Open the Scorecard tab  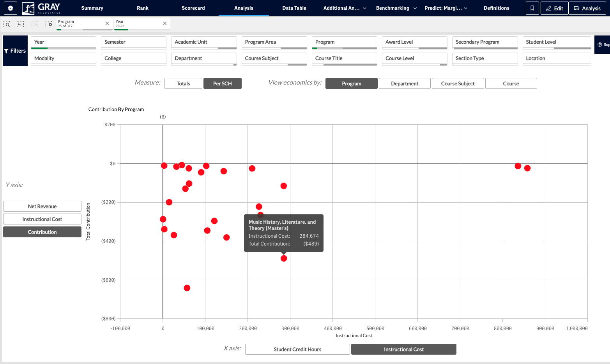(193, 8)
